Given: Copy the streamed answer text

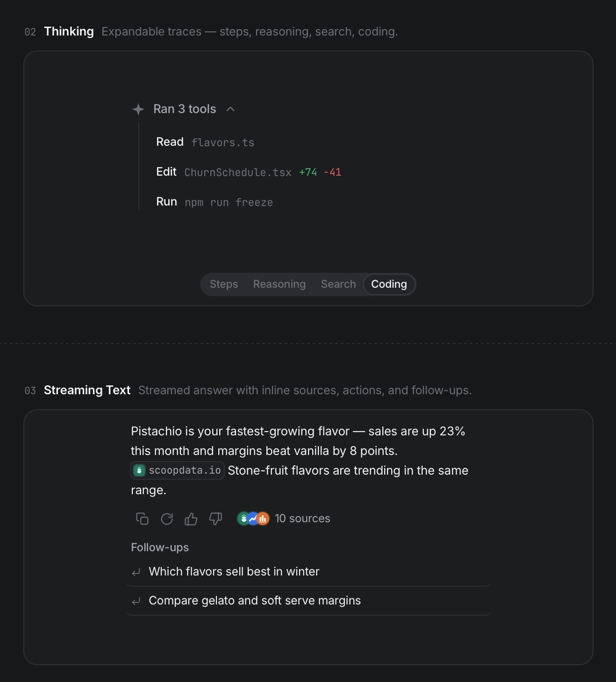Looking at the screenshot, I should pyautogui.click(x=142, y=519).
